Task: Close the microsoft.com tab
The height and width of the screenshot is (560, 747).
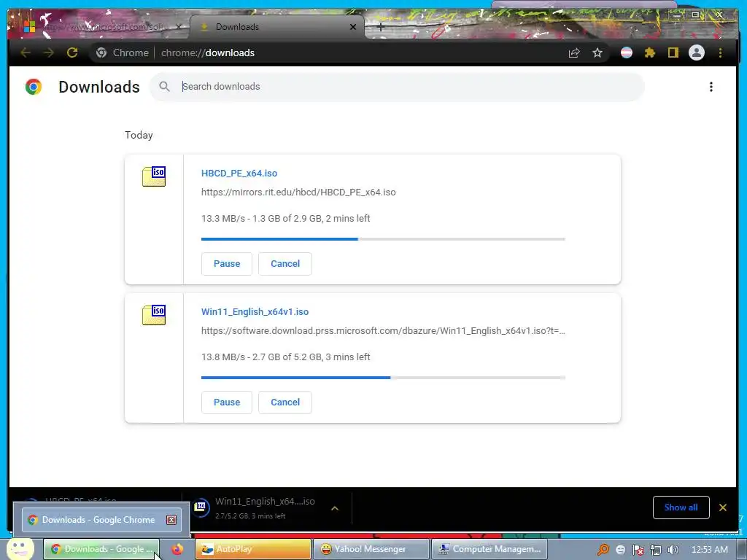Action: pyautogui.click(x=179, y=27)
